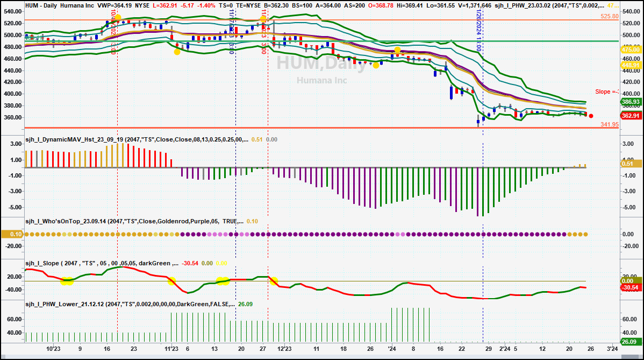Click the 11'23 date axis label

[x=171, y=349]
